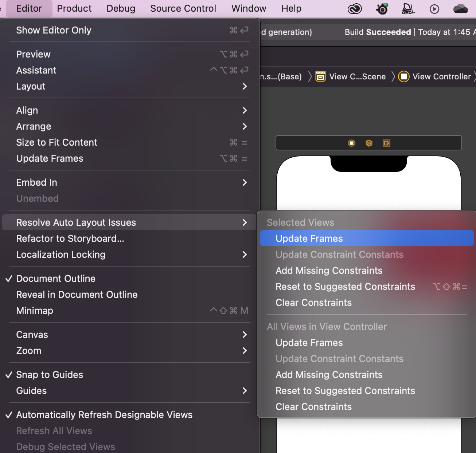Click the circled play menu bar icon
476x453 pixels.
(434, 9)
